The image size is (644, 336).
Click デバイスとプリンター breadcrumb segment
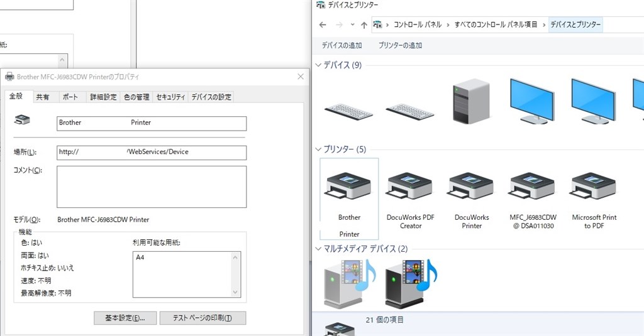tap(575, 24)
